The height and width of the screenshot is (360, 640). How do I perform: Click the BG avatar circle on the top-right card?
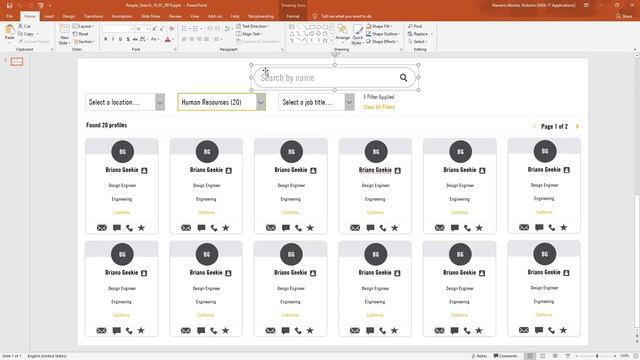point(545,151)
